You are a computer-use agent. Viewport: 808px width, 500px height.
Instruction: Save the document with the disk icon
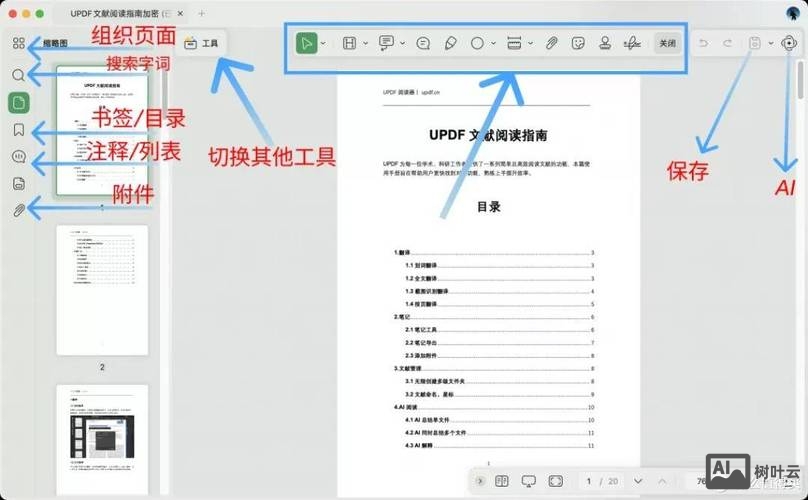coord(754,43)
